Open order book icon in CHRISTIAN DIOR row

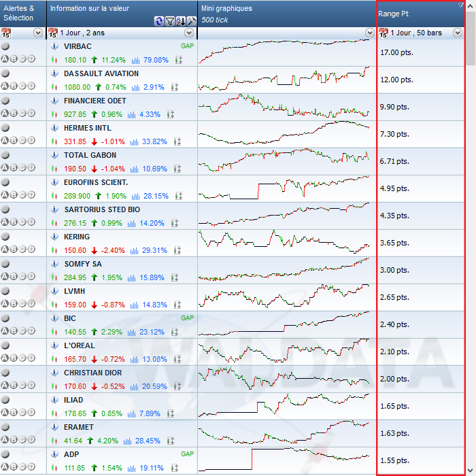coord(177,386)
